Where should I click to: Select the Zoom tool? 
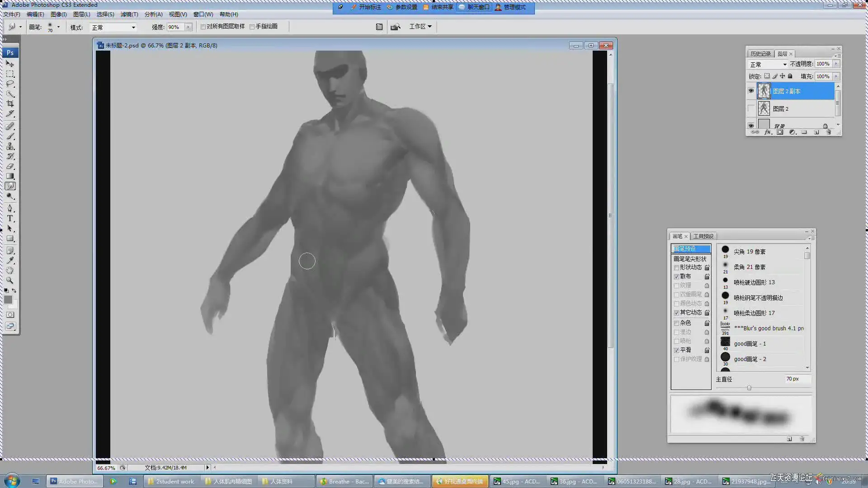point(10,280)
